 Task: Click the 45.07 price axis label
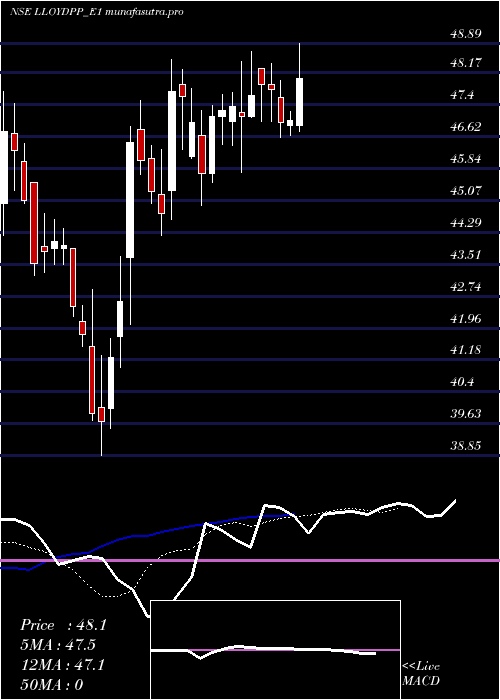coord(466,191)
